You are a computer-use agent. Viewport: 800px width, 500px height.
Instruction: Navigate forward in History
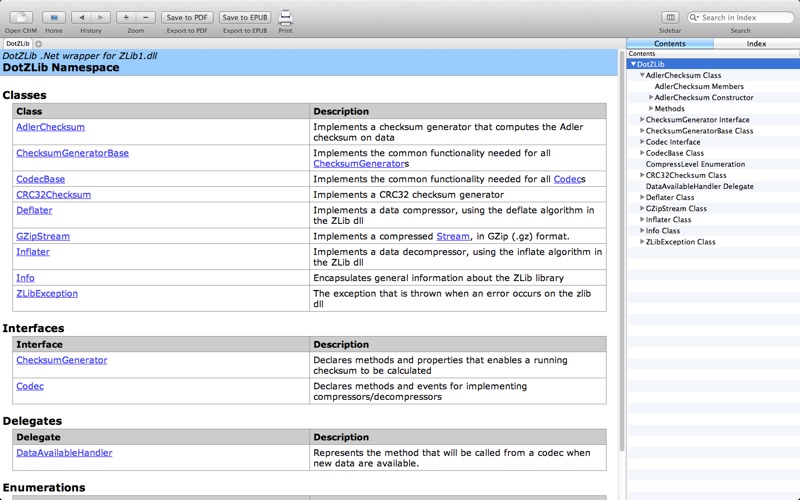101,17
